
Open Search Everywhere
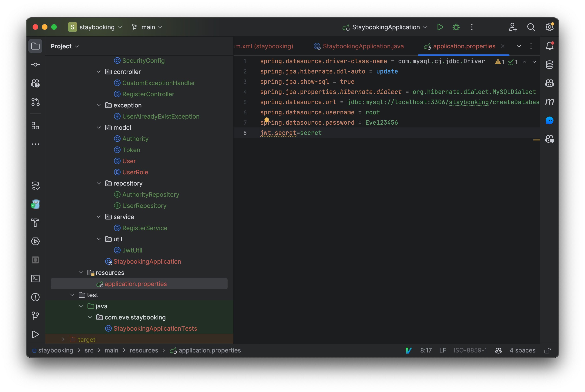coord(531,27)
